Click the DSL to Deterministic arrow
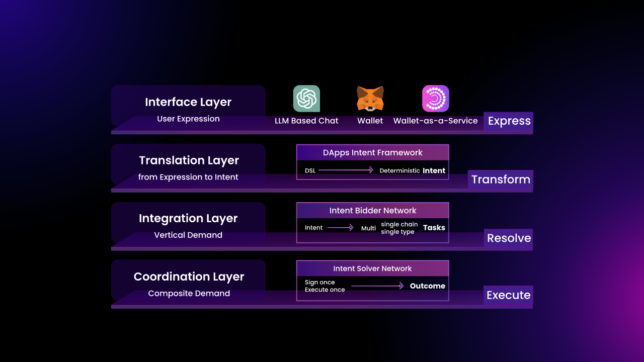The width and height of the screenshot is (644, 362). tap(346, 170)
